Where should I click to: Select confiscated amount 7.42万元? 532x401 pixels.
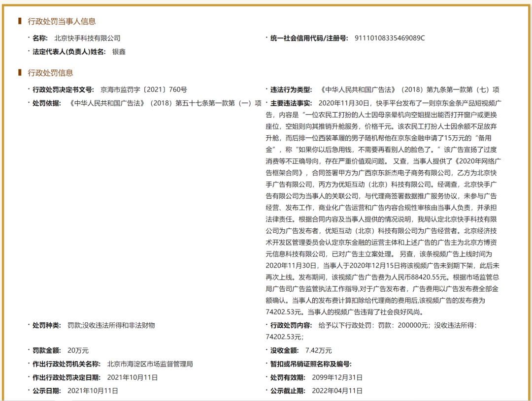tap(319, 350)
